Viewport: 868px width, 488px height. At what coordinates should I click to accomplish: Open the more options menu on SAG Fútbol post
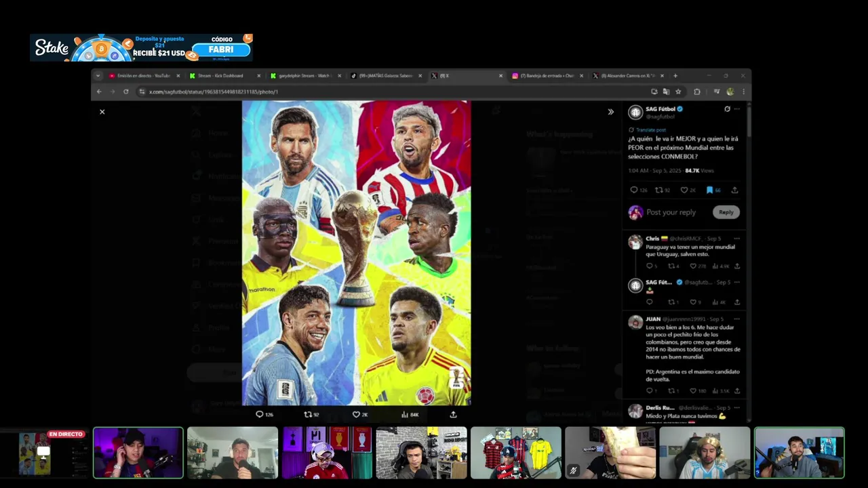point(737,109)
